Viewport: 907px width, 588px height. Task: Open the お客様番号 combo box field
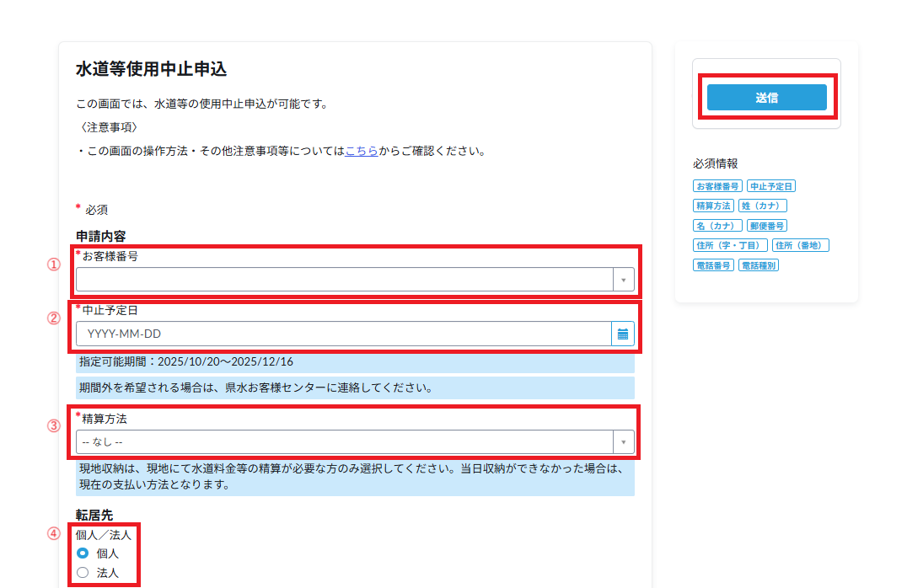click(x=344, y=280)
